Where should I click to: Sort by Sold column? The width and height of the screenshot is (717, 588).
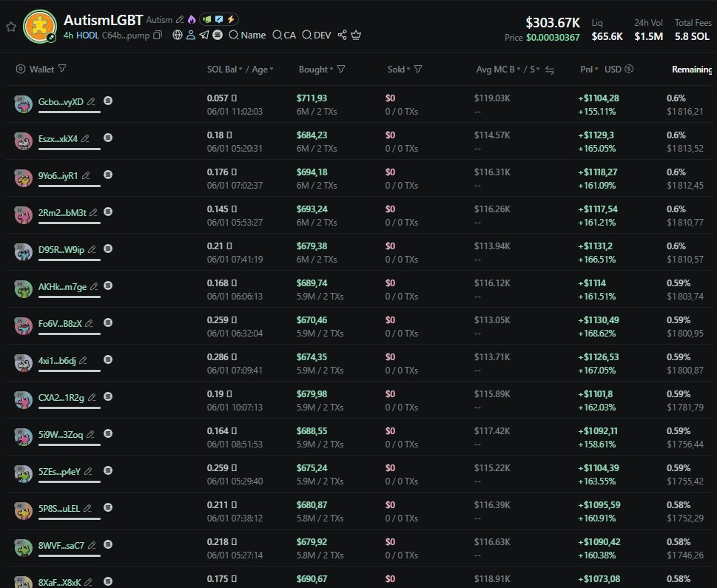399,70
